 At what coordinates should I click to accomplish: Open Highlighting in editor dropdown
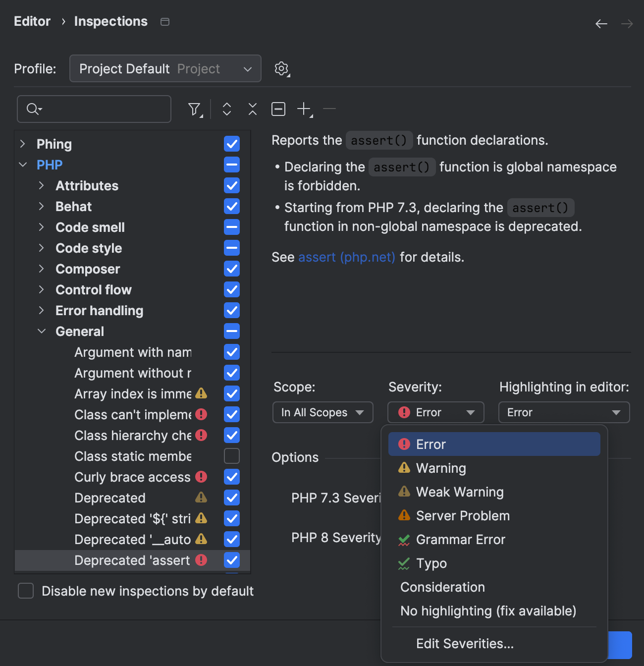(564, 412)
